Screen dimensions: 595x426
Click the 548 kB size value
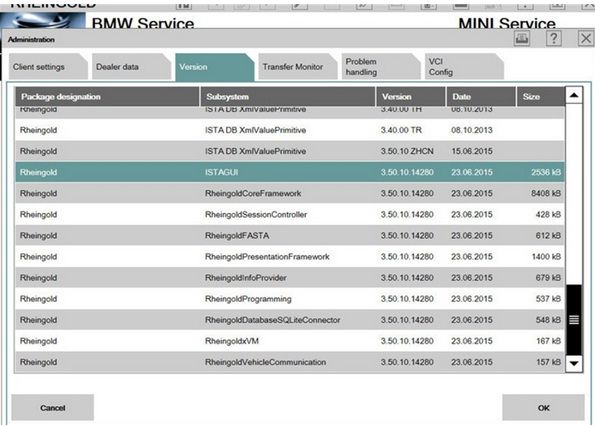click(x=548, y=320)
